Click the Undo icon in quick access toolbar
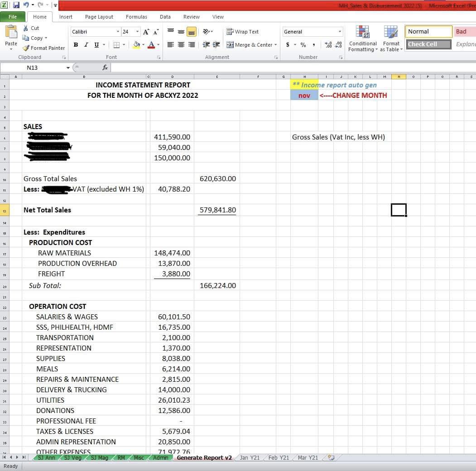This screenshot has height=471, width=476. pyautogui.click(x=26, y=5)
